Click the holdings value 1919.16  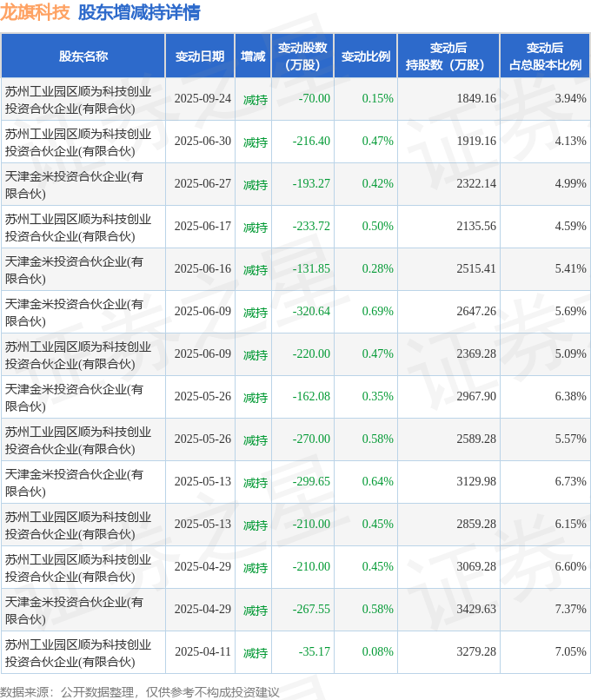pos(476,141)
